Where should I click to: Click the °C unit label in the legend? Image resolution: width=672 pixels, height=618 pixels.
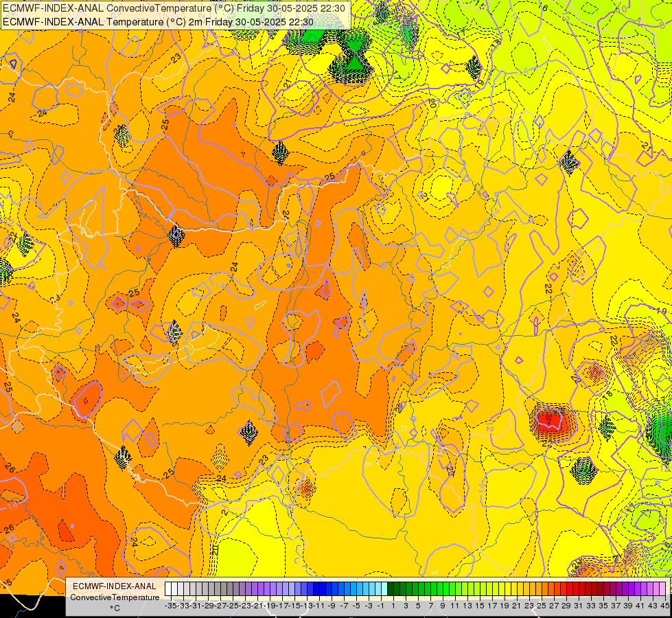tap(115, 608)
